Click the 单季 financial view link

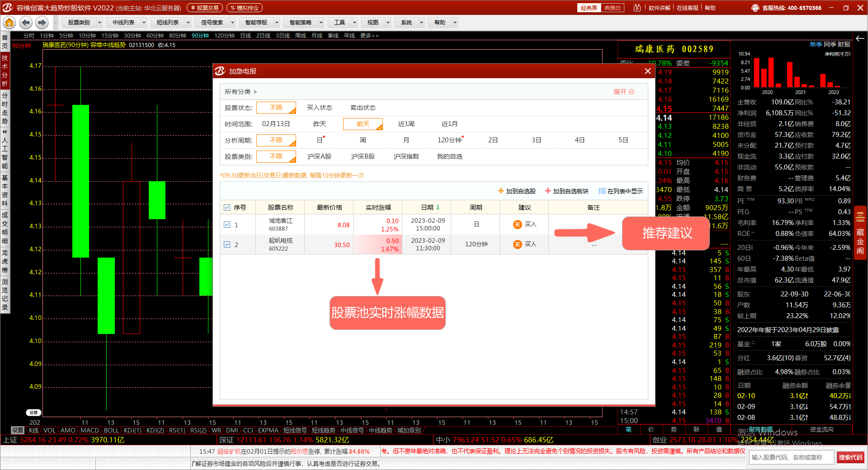pos(816,44)
